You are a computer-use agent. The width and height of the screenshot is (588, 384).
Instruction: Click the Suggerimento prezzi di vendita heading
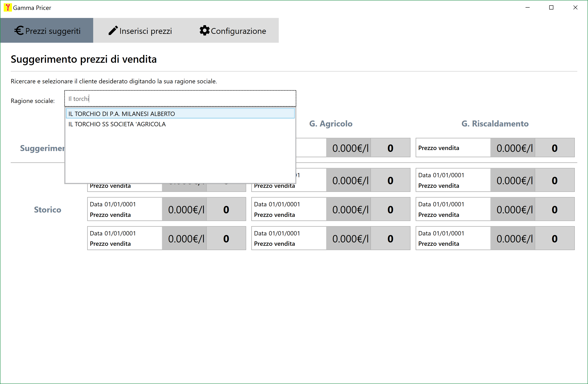click(84, 59)
